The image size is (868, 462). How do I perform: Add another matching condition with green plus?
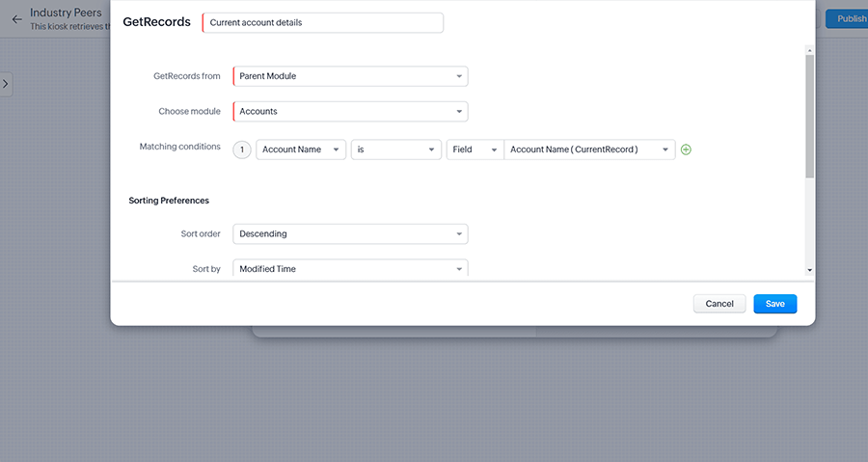(x=686, y=149)
